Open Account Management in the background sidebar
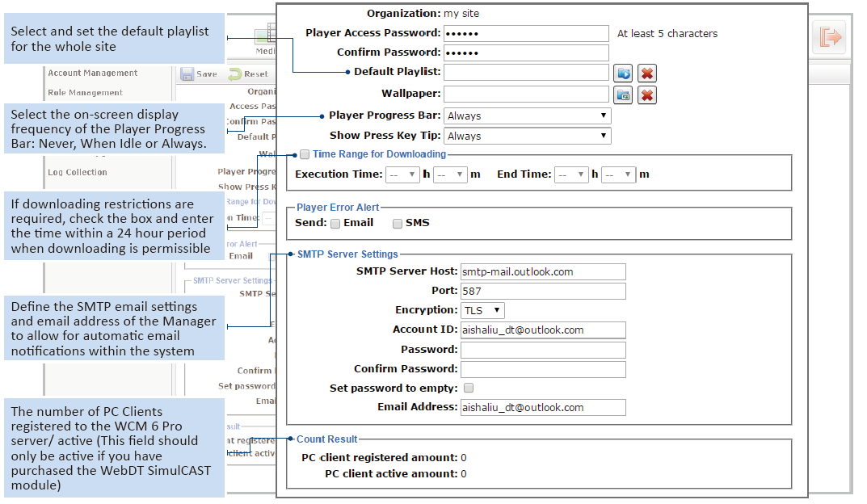The width and height of the screenshot is (867, 504). click(x=92, y=73)
